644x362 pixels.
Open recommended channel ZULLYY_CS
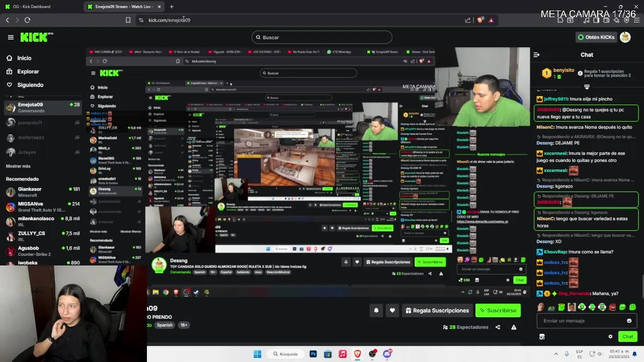pyautogui.click(x=42, y=236)
